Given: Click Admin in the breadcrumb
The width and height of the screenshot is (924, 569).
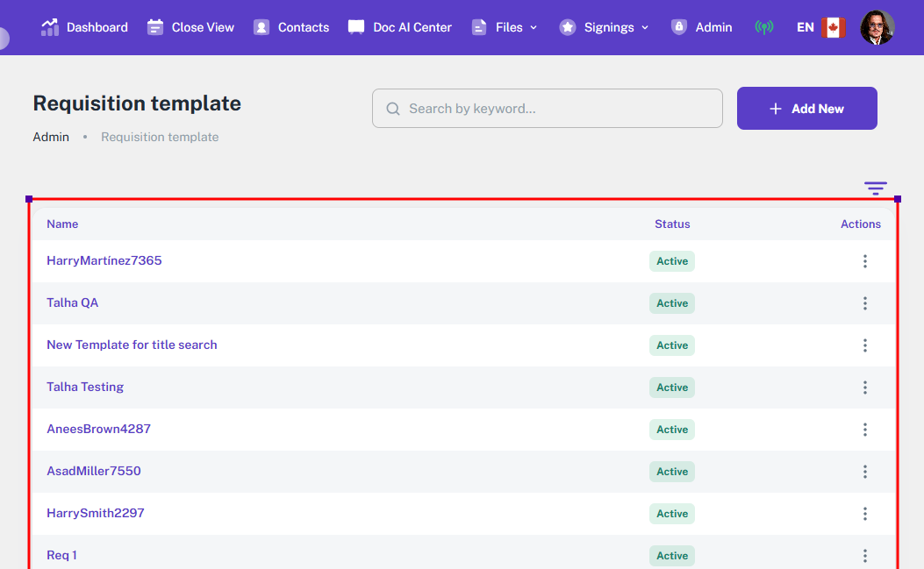Looking at the screenshot, I should click(x=51, y=137).
